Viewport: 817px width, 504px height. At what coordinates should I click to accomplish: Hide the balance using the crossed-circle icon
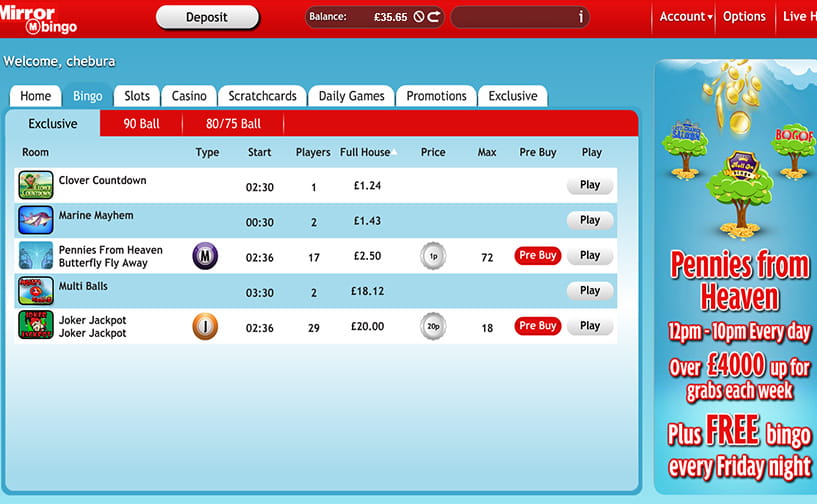point(419,17)
